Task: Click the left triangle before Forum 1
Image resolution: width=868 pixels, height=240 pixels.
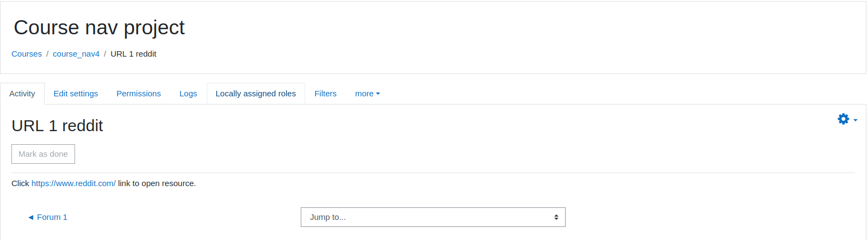Action: tap(31, 217)
